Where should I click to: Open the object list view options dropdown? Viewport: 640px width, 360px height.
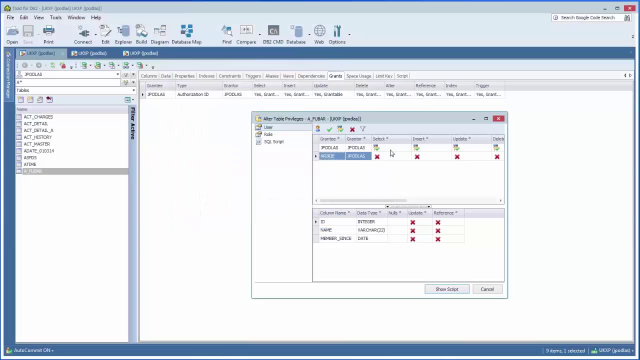(129, 100)
